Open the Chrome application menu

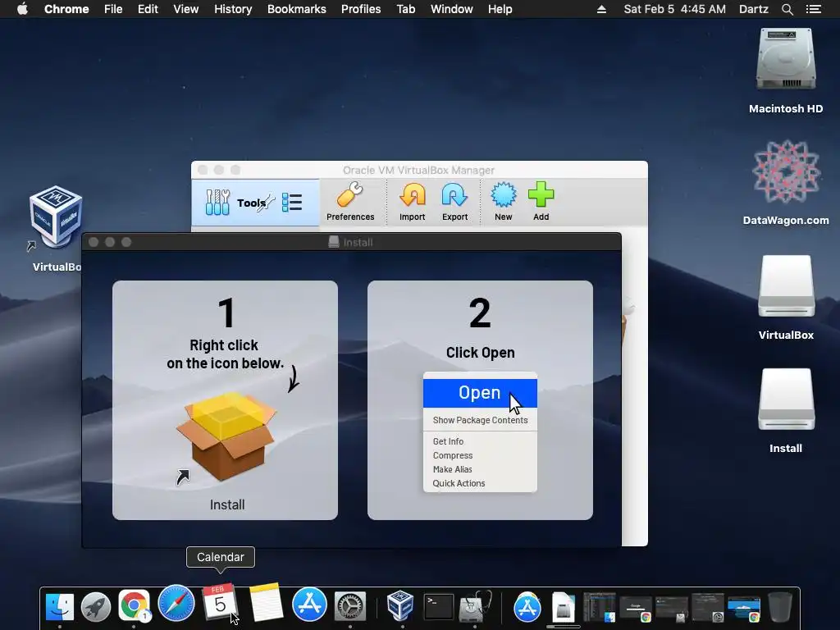(66, 9)
